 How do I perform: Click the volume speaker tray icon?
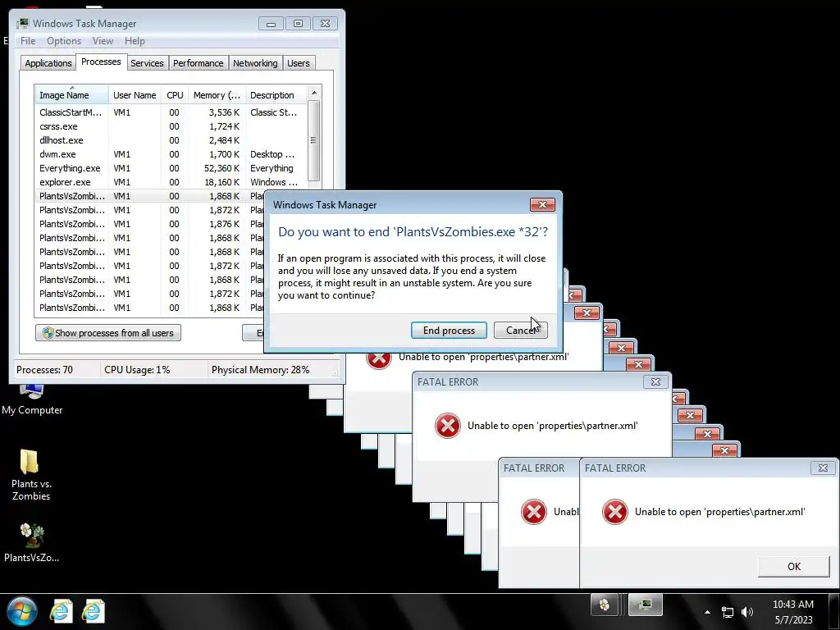tap(746, 612)
